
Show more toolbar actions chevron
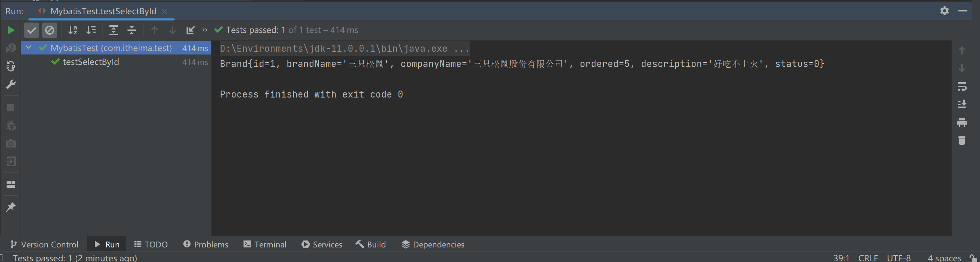[205, 29]
